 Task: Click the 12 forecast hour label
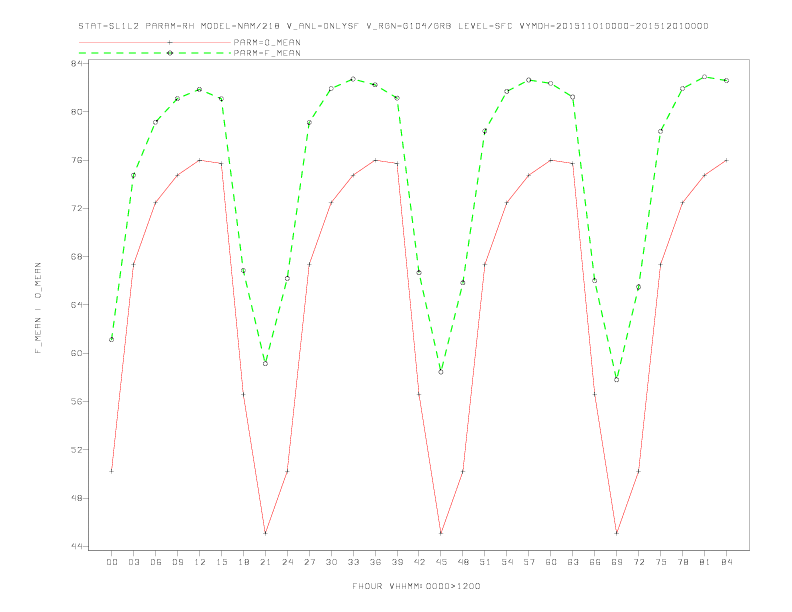200,562
